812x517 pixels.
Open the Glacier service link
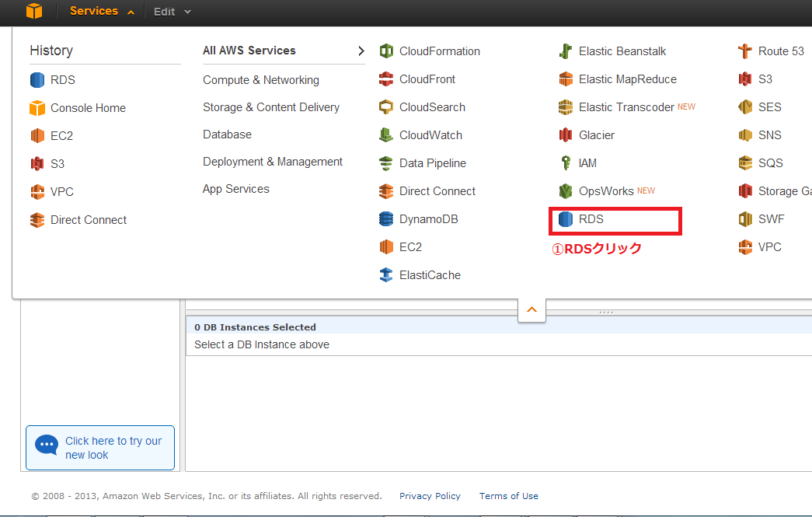(597, 135)
